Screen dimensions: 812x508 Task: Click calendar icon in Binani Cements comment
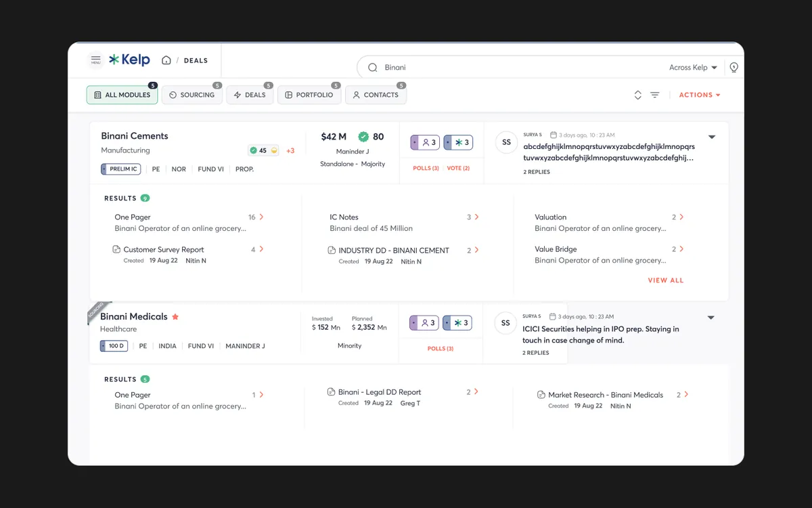point(554,135)
